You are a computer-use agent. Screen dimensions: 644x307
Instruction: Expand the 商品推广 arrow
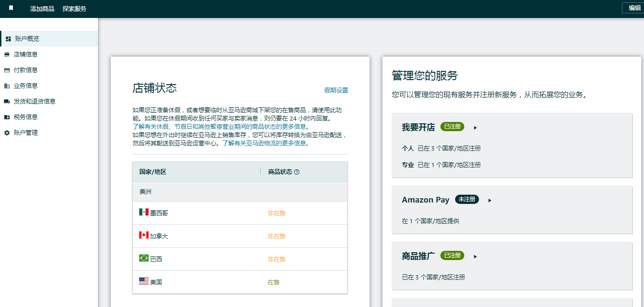tap(475, 256)
